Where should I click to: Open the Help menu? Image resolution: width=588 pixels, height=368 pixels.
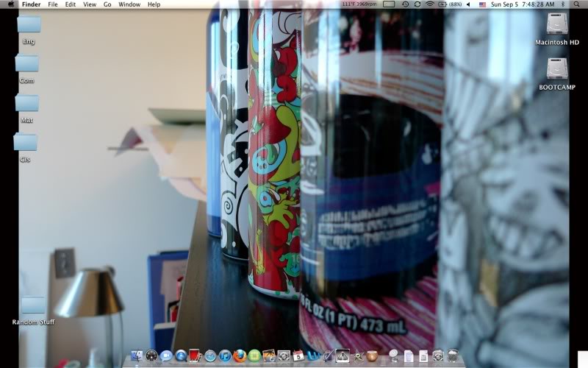pyautogui.click(x=154, y=4)
